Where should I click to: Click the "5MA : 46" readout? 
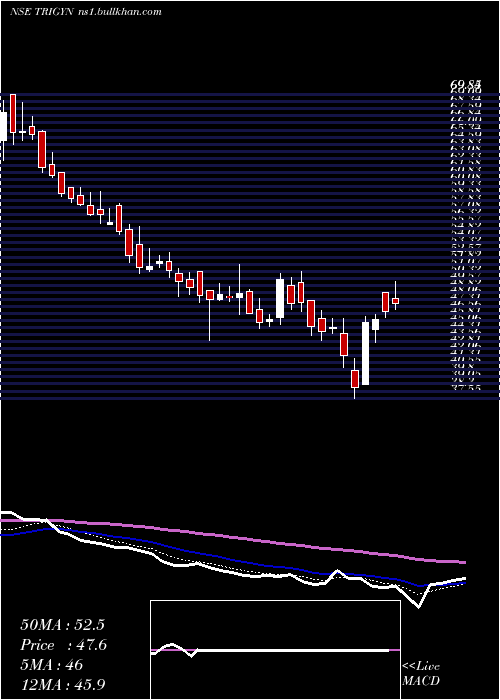[52, 665]
